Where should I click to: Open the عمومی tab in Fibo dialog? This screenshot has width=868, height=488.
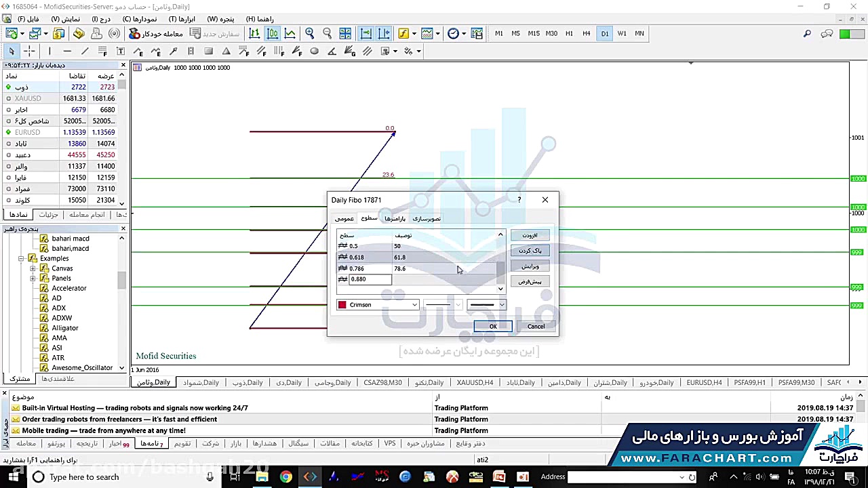[x=344, y=218]
